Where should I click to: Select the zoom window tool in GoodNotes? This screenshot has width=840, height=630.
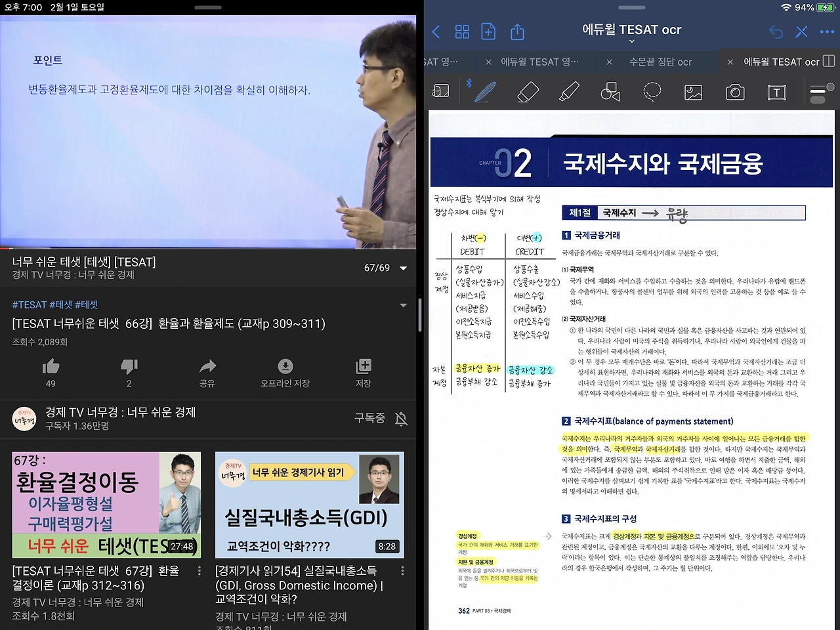[441, 92]
